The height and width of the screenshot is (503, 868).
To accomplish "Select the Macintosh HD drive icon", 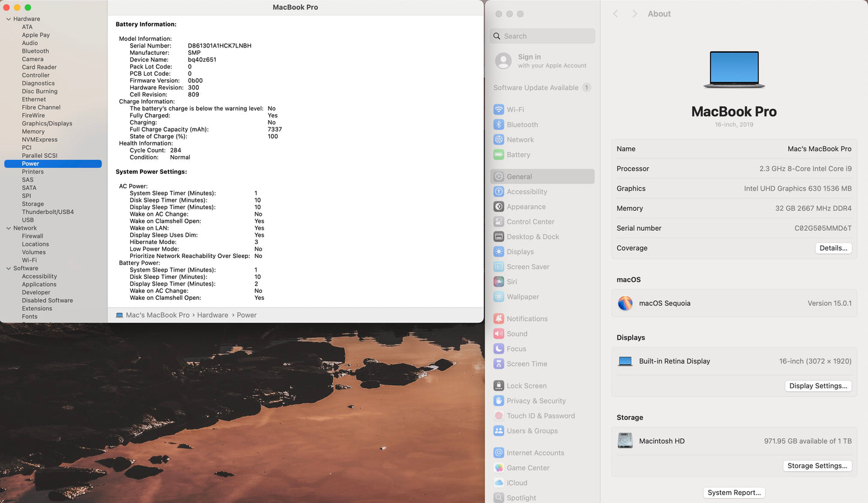I will tap(625, 441).
